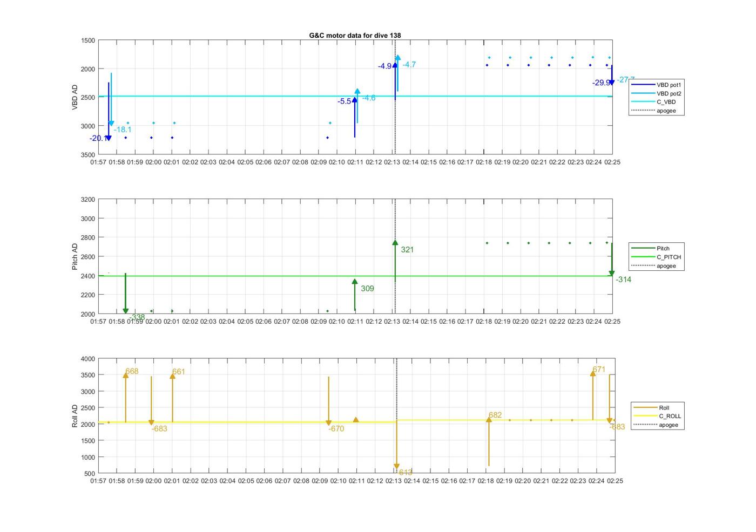Select the 'VBD pot2' legend entry
756x532 pixels.
coord(657,94)
